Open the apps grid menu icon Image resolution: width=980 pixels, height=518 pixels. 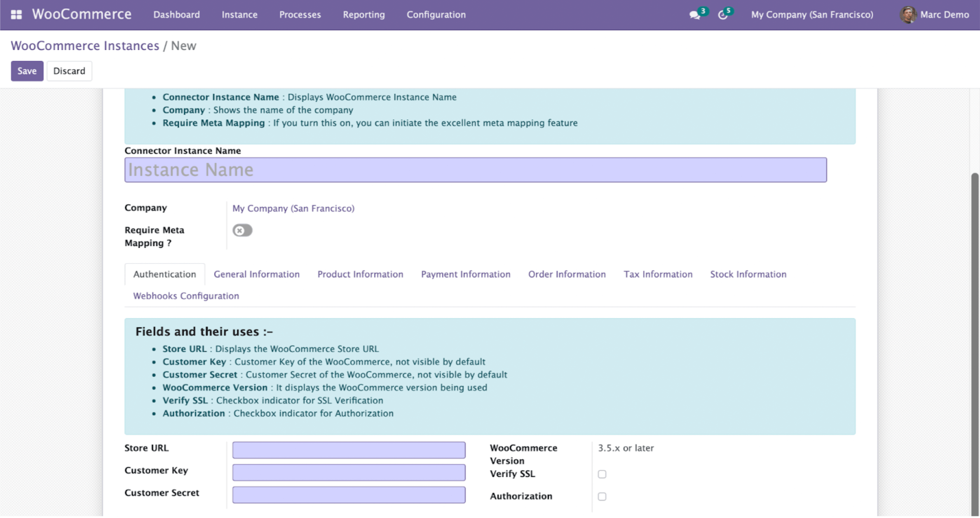[x=16, y=15]
